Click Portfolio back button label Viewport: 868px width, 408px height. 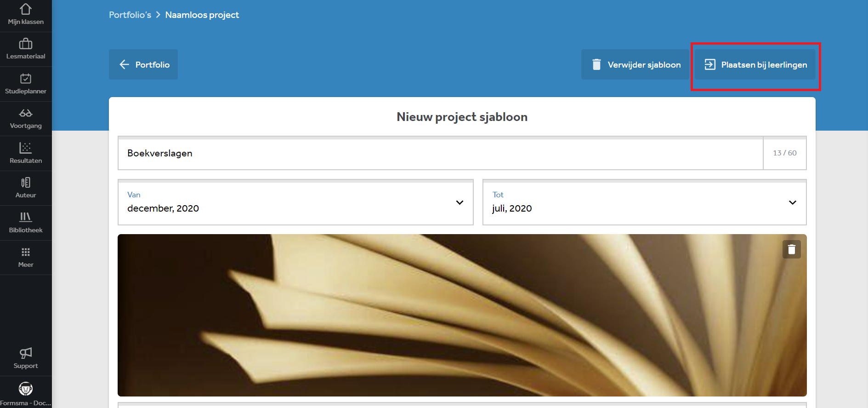point(153,65)
